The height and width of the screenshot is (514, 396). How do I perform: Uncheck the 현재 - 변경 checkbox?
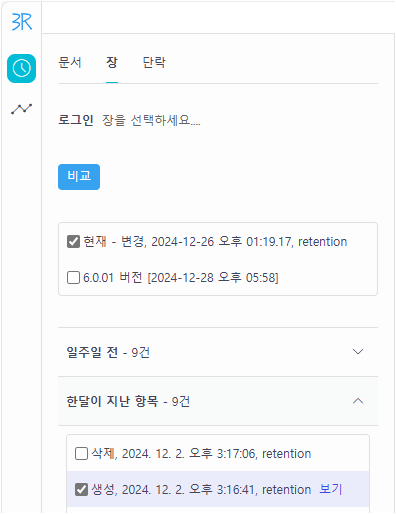tap(73, 242)
